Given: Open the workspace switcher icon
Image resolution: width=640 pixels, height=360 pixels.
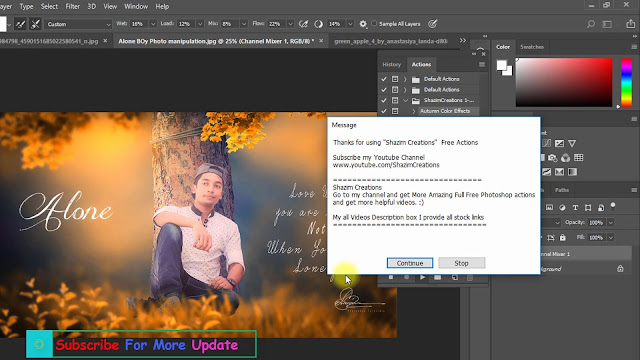Looking at the screenshot, I should pyautogui.click(x=607, y=24).
